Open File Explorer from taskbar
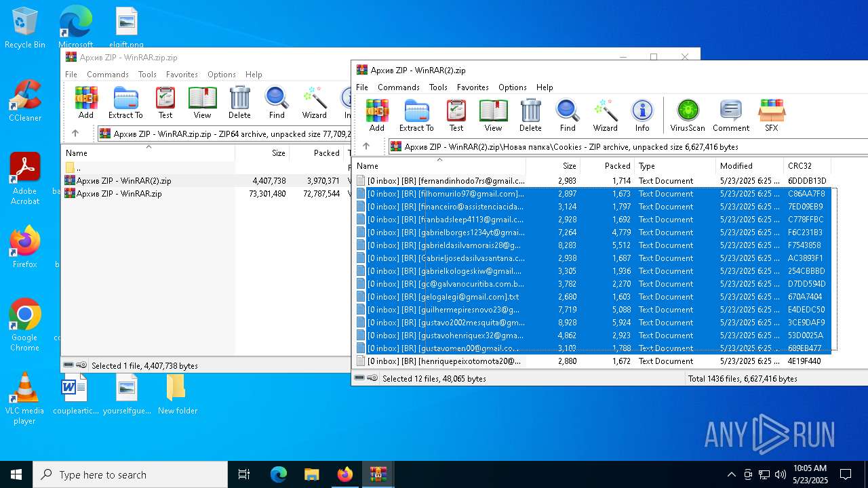 pyautogui.click(x=311, y=474)
